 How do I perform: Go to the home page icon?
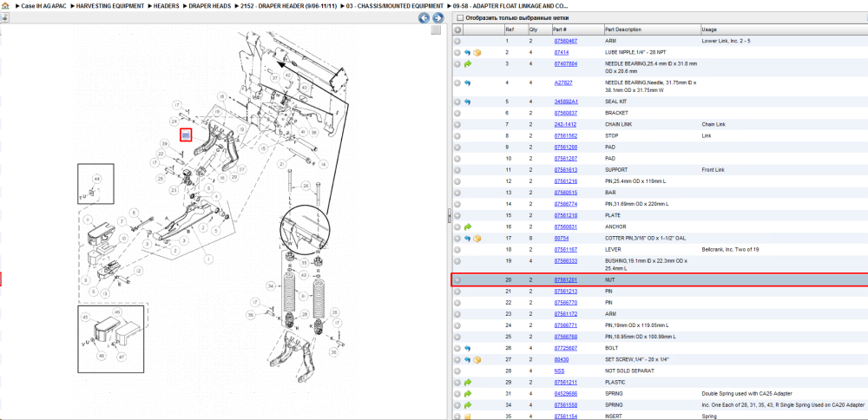(x=3, y=5)
